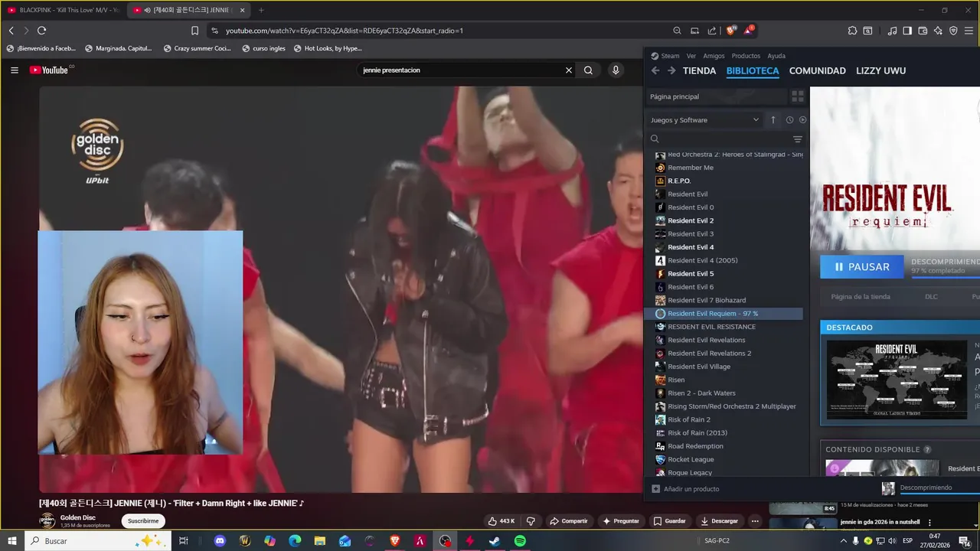Select R.E.P.O. in library list
The width and height of the screenshot is (980, 551).
723,181
